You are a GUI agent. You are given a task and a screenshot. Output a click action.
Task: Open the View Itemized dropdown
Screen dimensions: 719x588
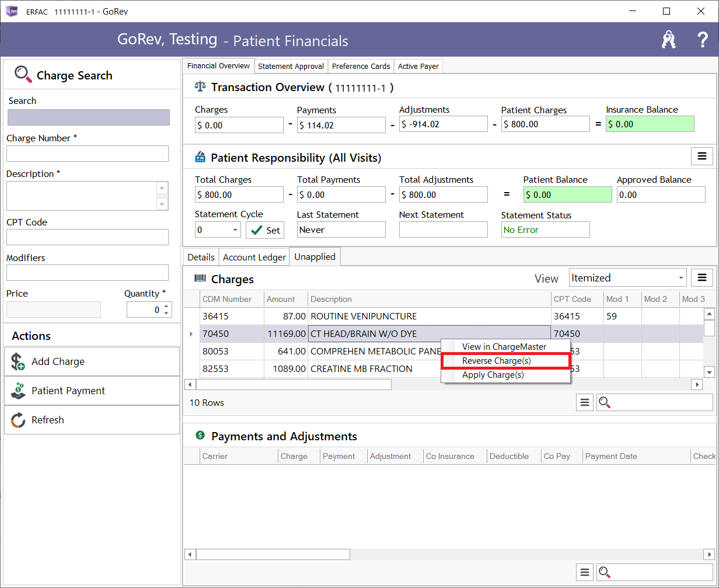coord(682,278)
